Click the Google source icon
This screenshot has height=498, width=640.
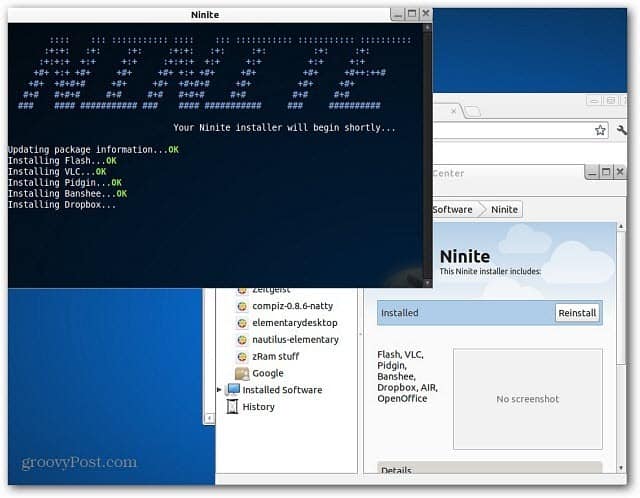242,373
